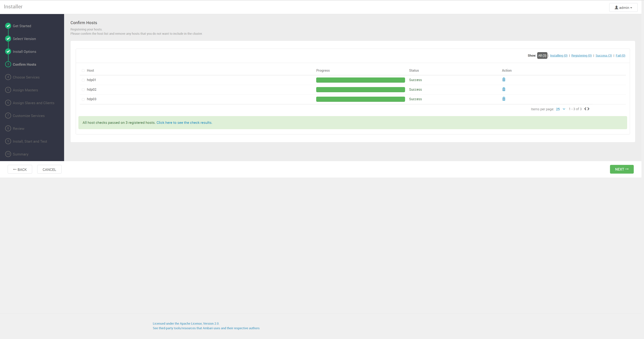Click the Get Started completed step checkmark
This screenshot has height=339, width=644.
coord(8,26)
